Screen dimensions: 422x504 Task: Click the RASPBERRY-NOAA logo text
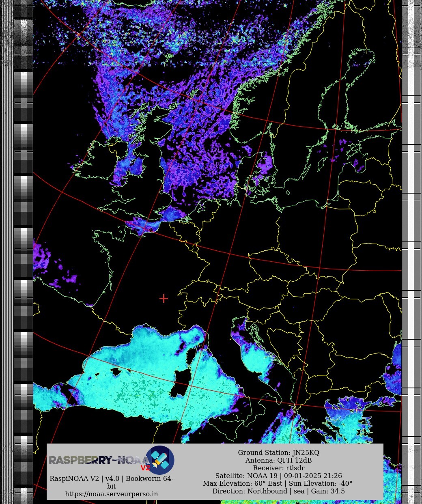pyautogui.click(x=97, y=460)
